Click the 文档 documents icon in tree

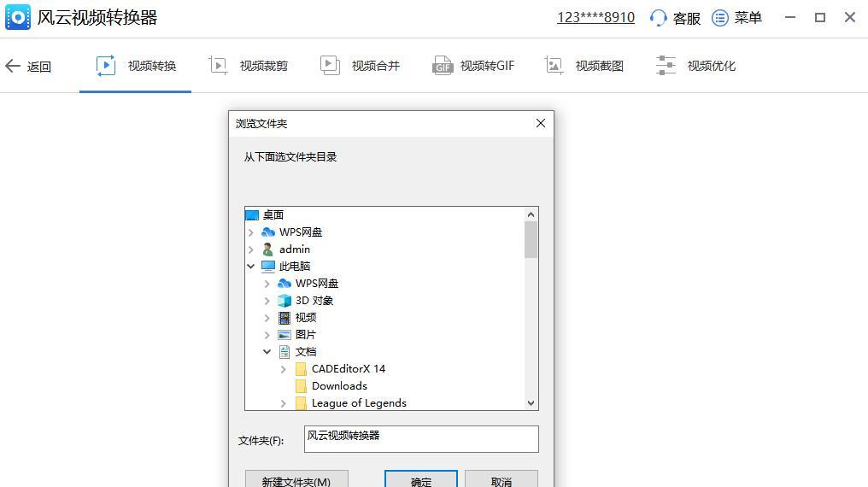284,352
